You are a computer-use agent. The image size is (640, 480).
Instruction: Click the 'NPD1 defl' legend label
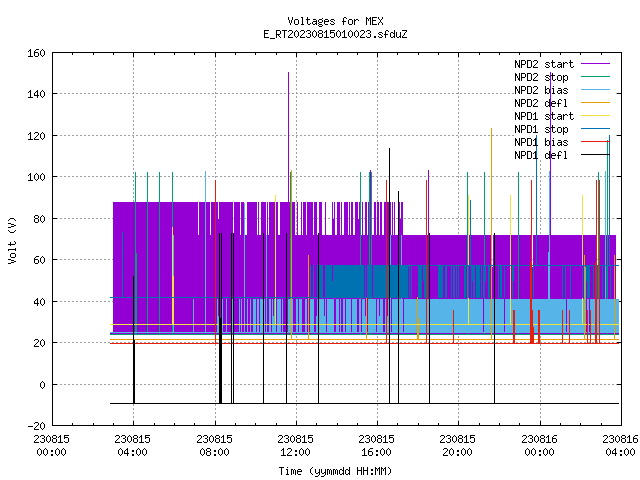[x=541, y=155]
